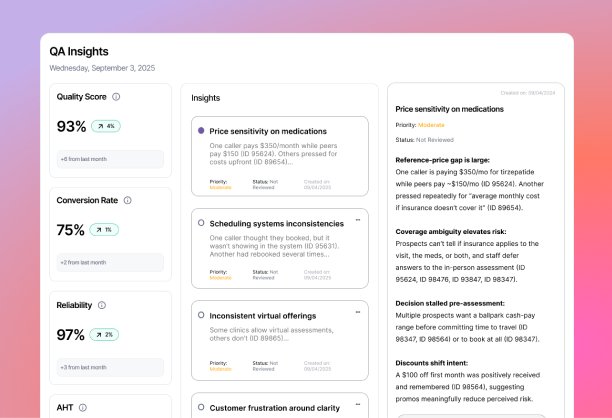Click the 'Coverage ambiguity elevates risk:' heading
The width and height of the screenshot is (612, 418).
point(451,232)
